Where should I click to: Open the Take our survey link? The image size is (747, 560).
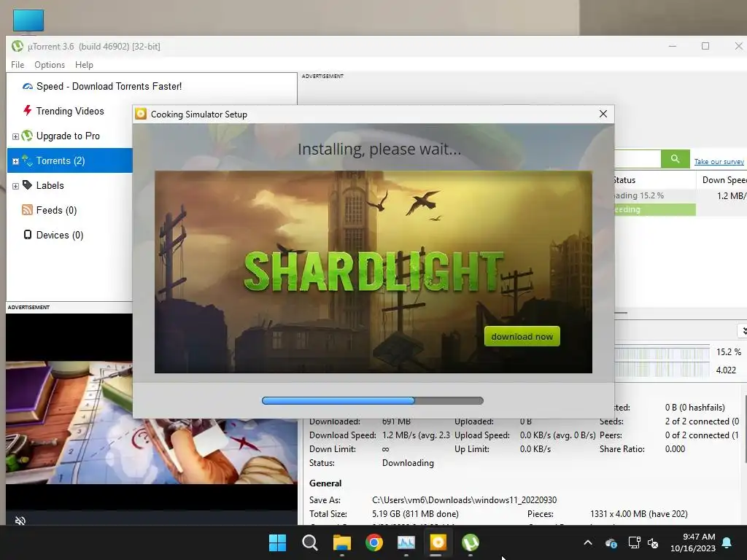click(719, 161)
